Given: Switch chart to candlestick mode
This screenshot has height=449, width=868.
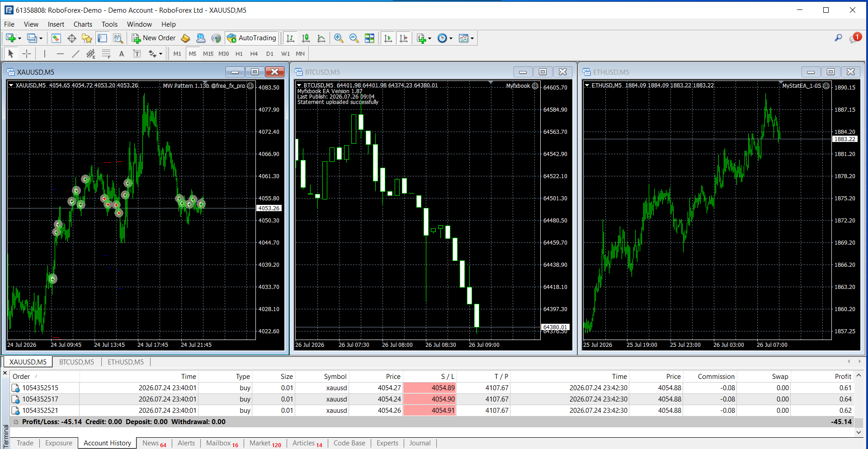Looking at the screenshot, I should point(306,38).
